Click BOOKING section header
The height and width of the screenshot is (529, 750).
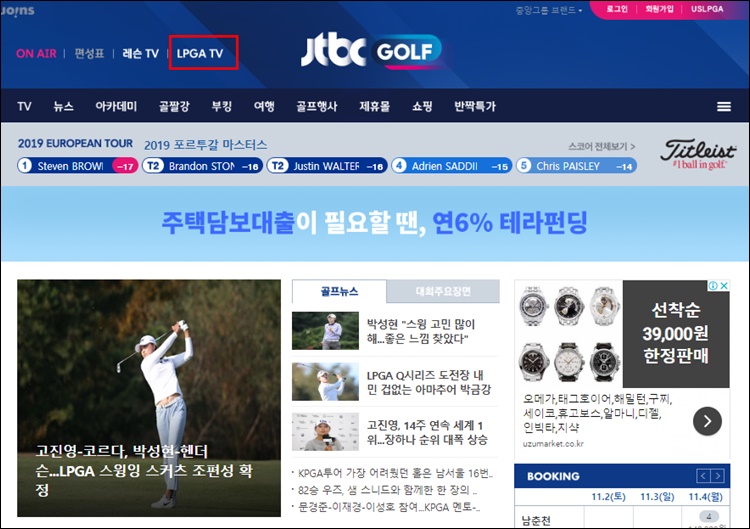pyautogui.click(x=553, y=476)
